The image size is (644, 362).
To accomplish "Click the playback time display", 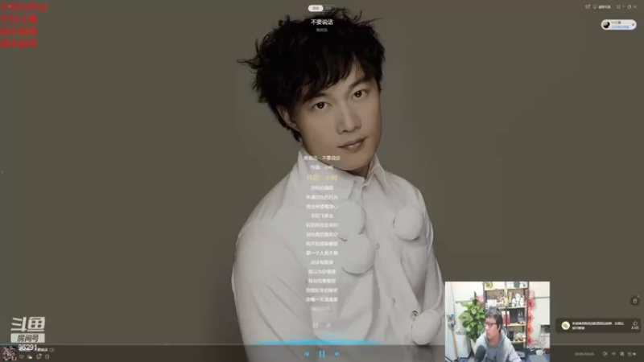I will pos(584,354).
